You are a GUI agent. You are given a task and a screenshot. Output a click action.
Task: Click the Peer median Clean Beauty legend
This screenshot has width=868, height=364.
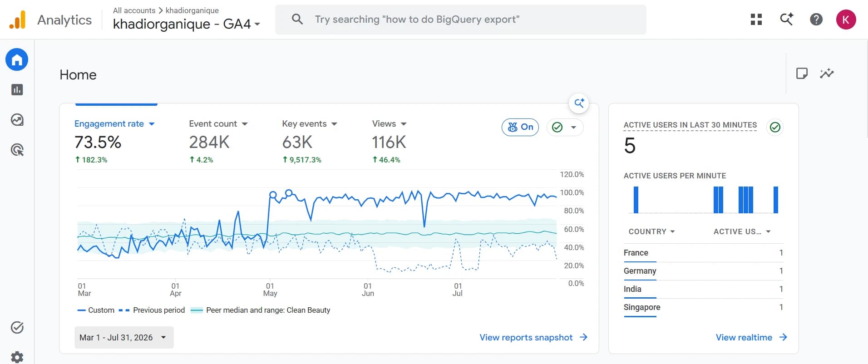[261, 310]
